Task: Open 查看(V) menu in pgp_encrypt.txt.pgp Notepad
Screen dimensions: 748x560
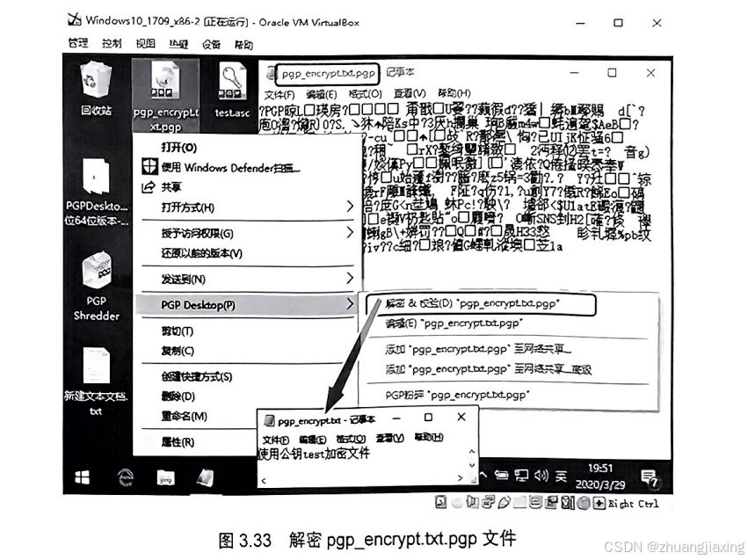Action: point(410,93)
